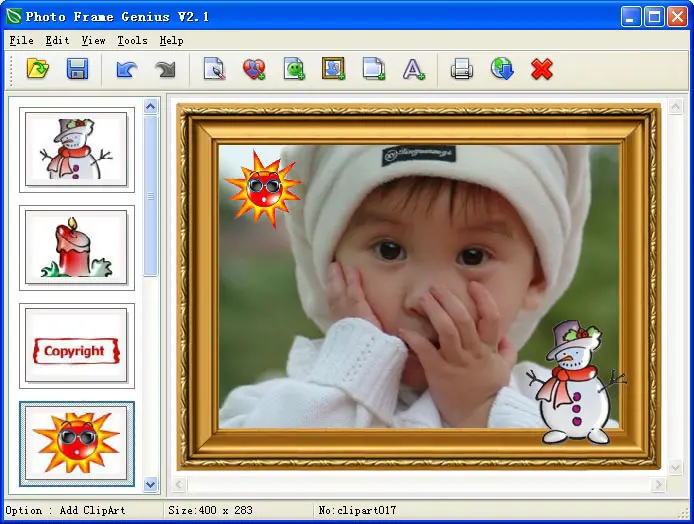The height and width of the screenshot is (524, 694).
Task: Click the gold picture frame toolbar icon
Action: 333,69
